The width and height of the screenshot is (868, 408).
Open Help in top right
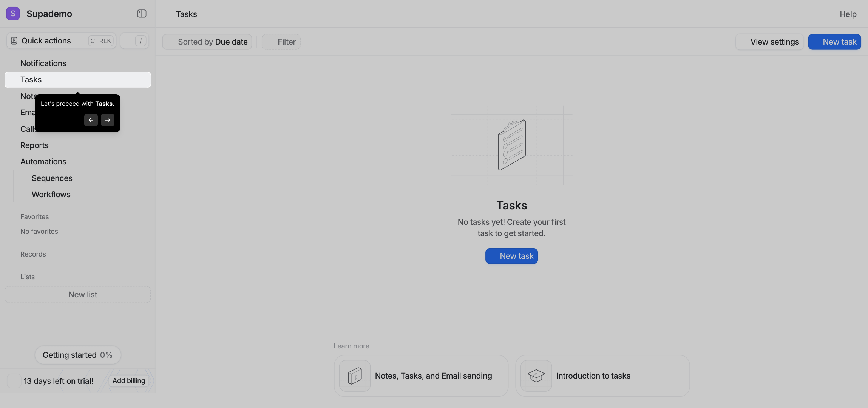[848, 14]
